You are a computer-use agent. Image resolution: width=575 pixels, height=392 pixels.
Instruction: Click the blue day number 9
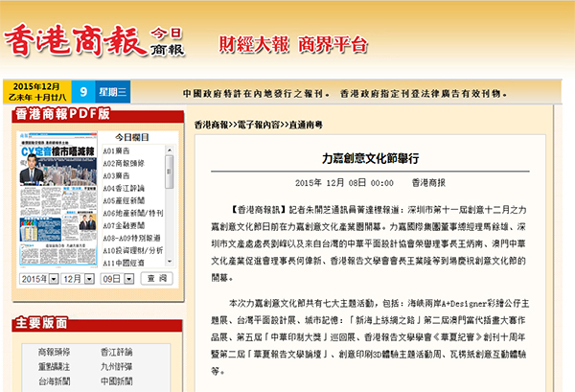pyautogui.click(x=83, y=92)
